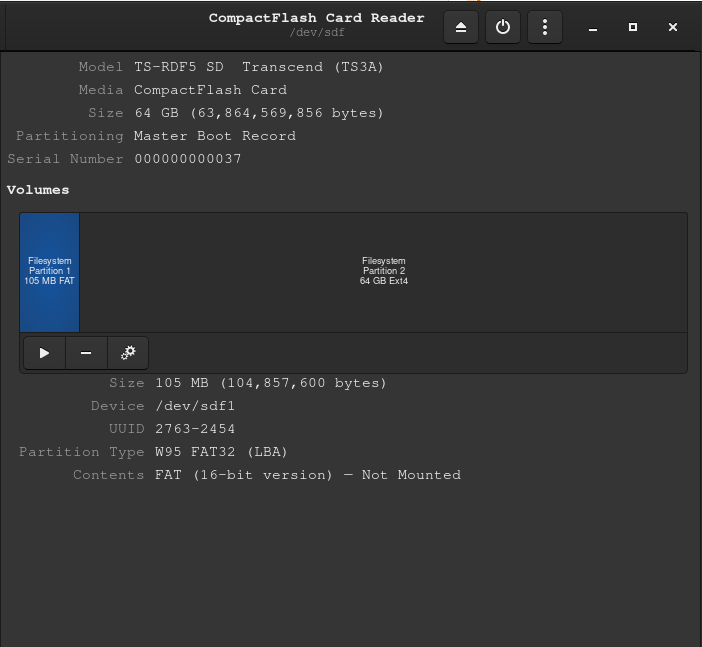Click the /dev/sdf subtitle in header

point(317,33)
